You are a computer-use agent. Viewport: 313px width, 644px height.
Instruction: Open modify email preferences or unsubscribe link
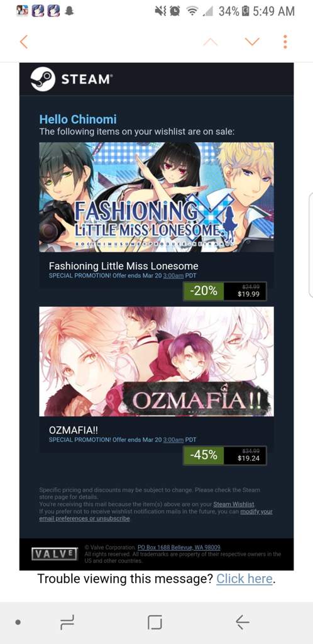(156, 515)
